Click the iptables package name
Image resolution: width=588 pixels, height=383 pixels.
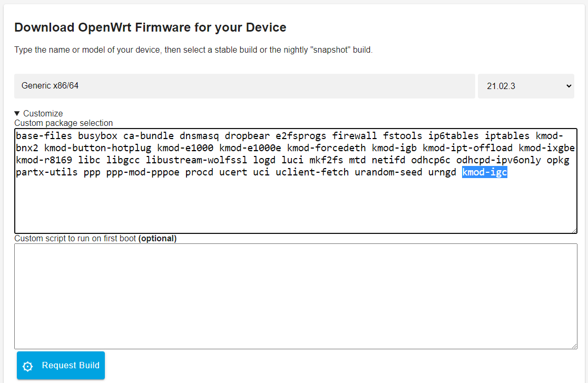[x=506, y=135]
